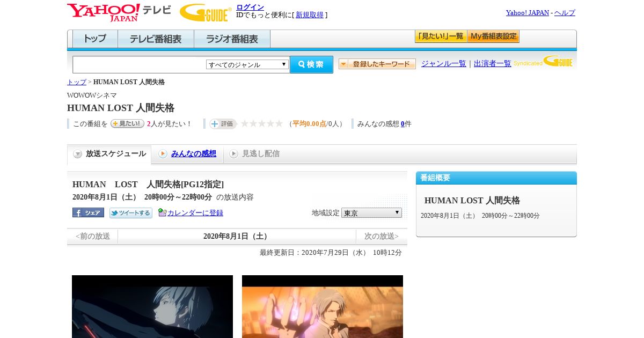The width and height of the screenshot is (644, 338).
Task: Click the 「見たい!」一覧 button
Action: pyautogui.click(x=441, y=36)
